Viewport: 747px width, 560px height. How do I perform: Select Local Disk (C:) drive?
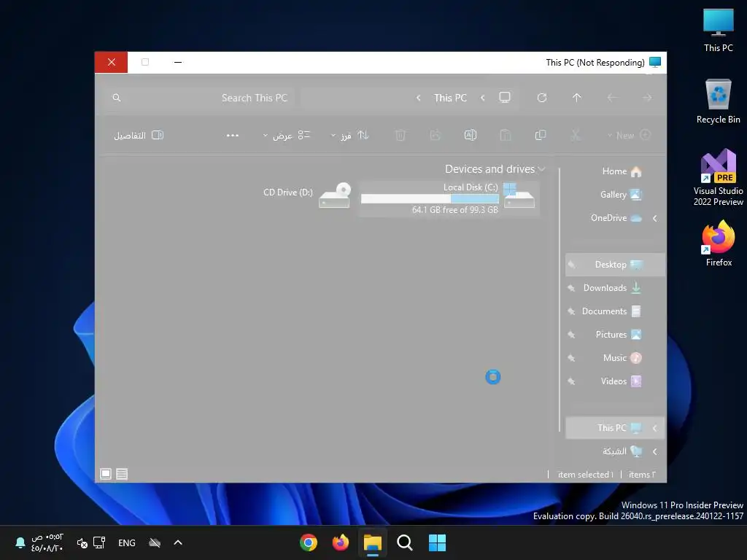(449, 198)
